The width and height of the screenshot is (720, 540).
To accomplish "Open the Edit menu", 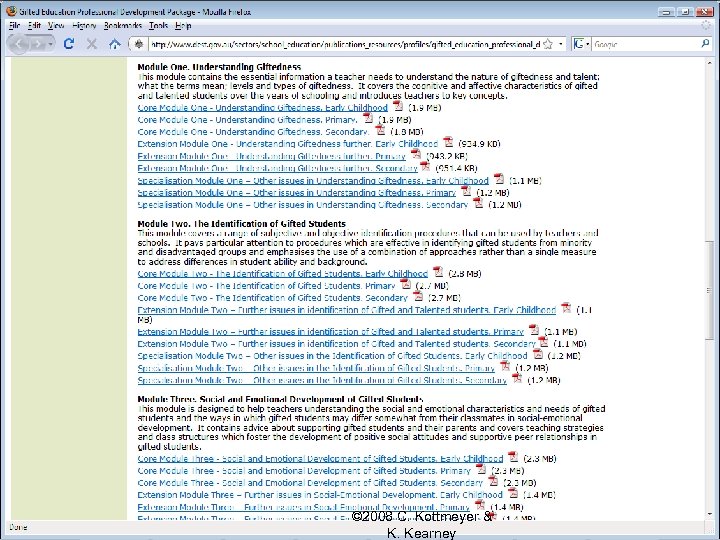I will (34, 26).
